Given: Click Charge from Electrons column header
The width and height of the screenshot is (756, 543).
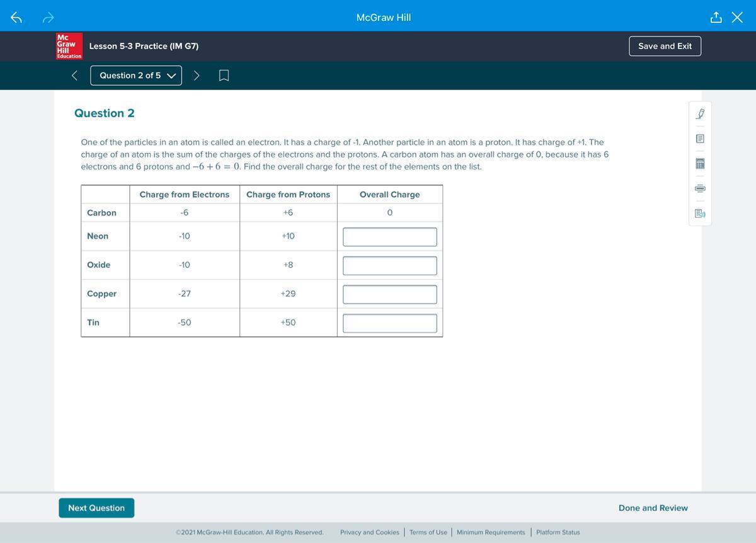Looking at the screenshot, I should 185,195.
